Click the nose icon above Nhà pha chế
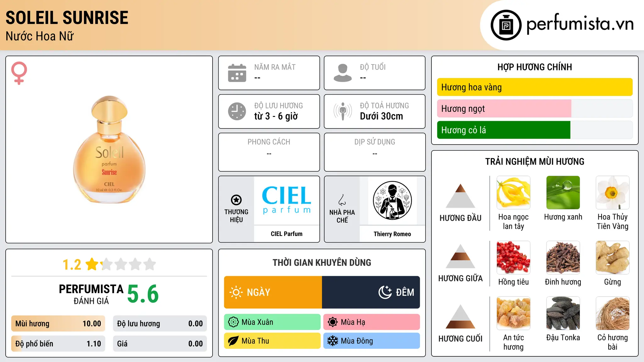The height and width of the screenshot is (362, 644). click(342, 200)
